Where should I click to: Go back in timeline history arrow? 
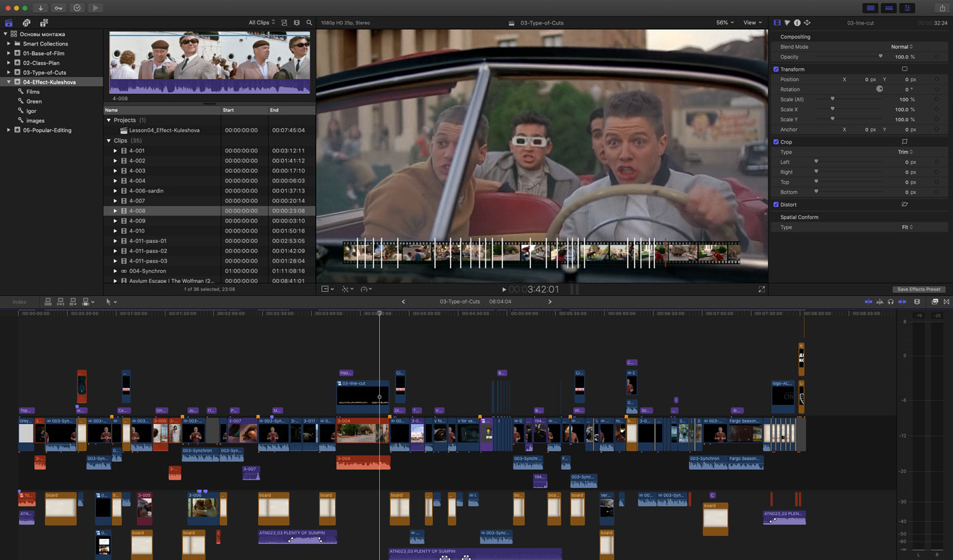pos(403,301)
